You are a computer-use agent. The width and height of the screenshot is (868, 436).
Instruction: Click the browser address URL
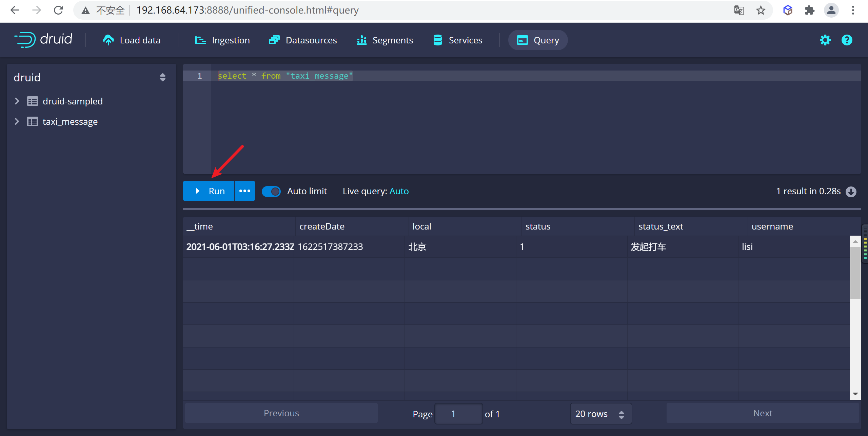248,10
